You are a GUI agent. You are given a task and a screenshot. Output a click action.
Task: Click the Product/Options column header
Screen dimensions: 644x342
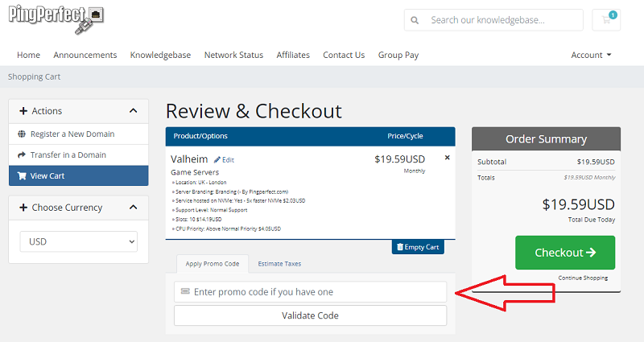click(200, 136)
